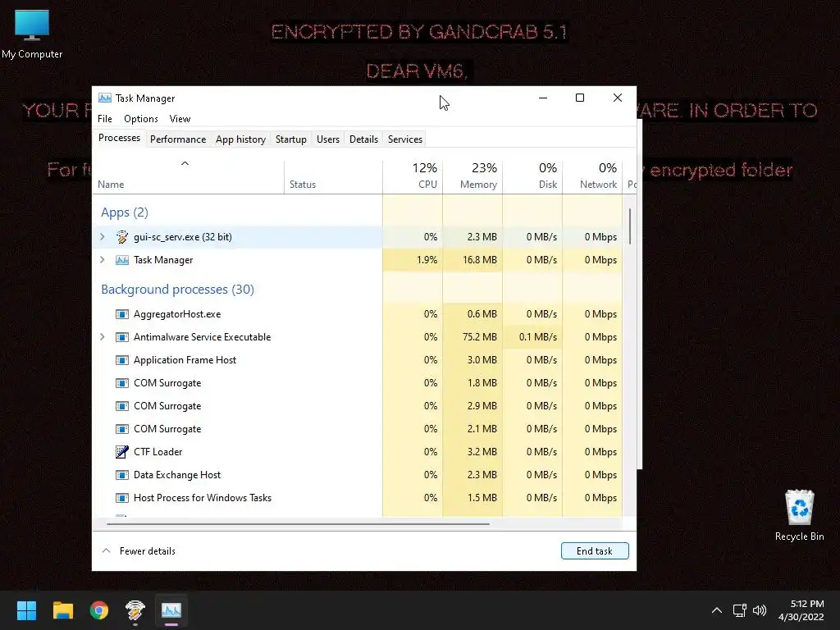Click the Data Exchange Host icon
This screenshot has height=630, width=840.
122,475
